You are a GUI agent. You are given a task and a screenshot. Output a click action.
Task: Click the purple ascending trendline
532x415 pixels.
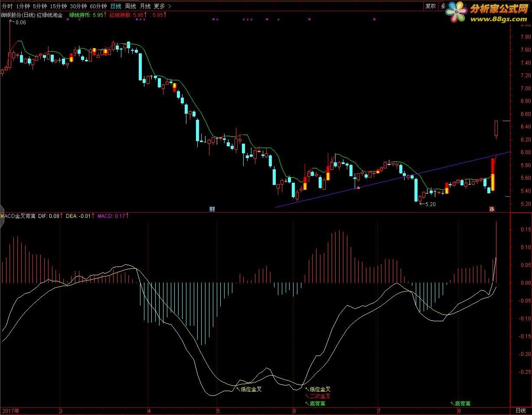click(392, 179)
